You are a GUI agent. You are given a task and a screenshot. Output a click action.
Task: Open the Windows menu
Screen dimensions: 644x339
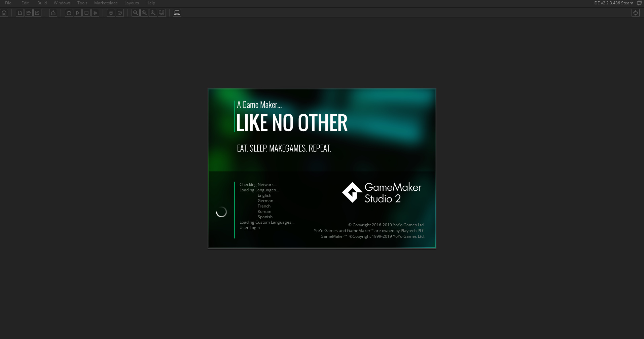(62, 3)
